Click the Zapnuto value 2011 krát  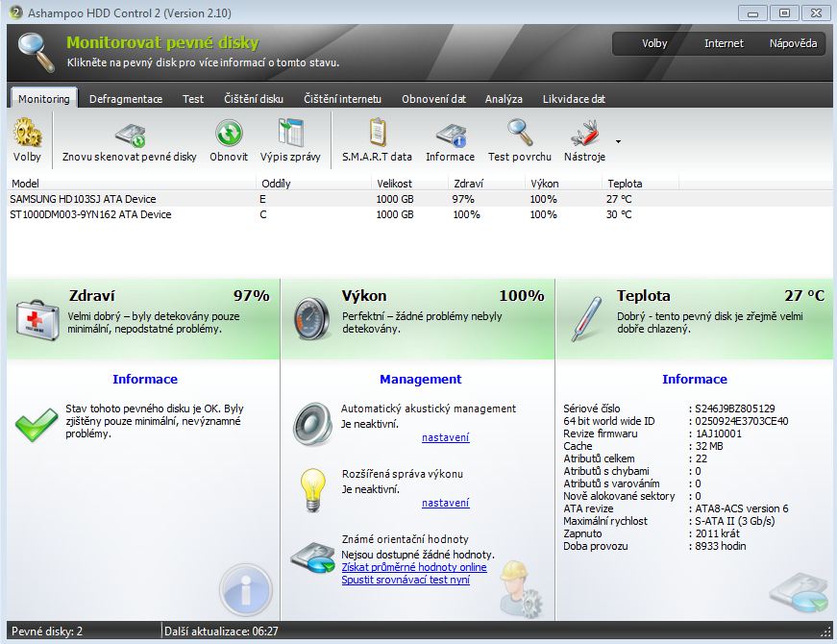(x=718, y=533)
